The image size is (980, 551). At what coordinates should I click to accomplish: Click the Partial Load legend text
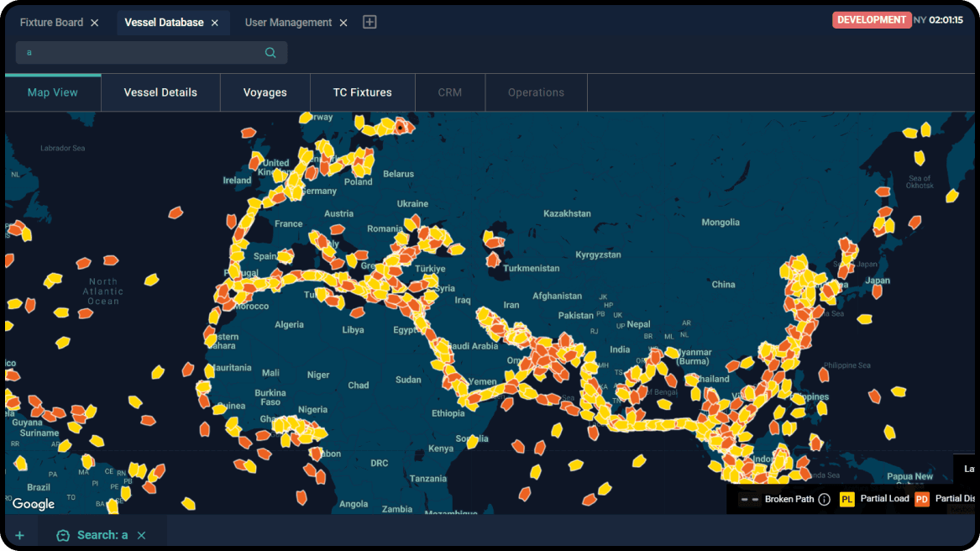tap(884, 498)
